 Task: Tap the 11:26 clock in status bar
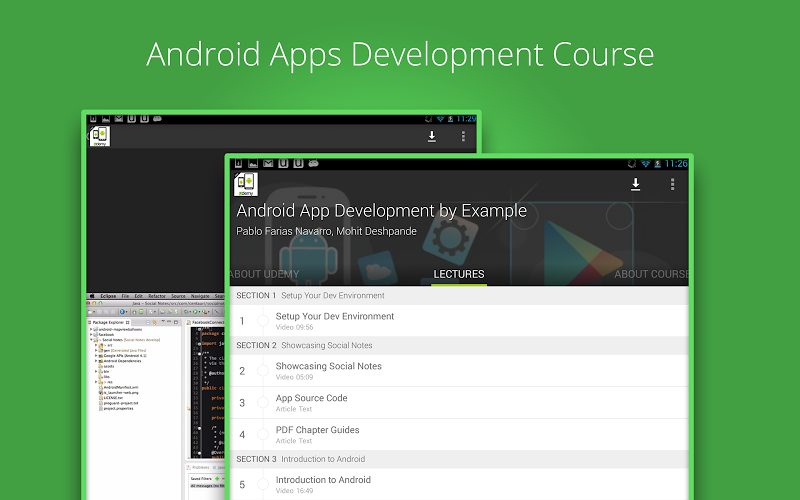(676, 164)
